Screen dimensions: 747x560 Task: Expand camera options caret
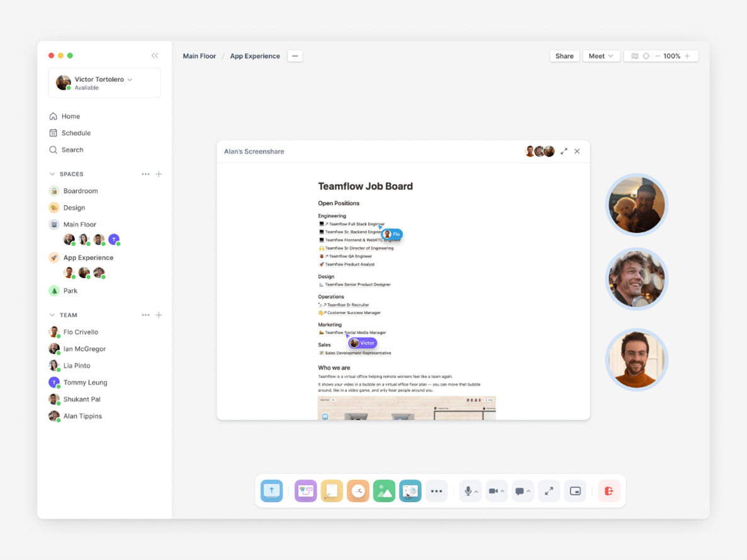[x=503, y=491]
